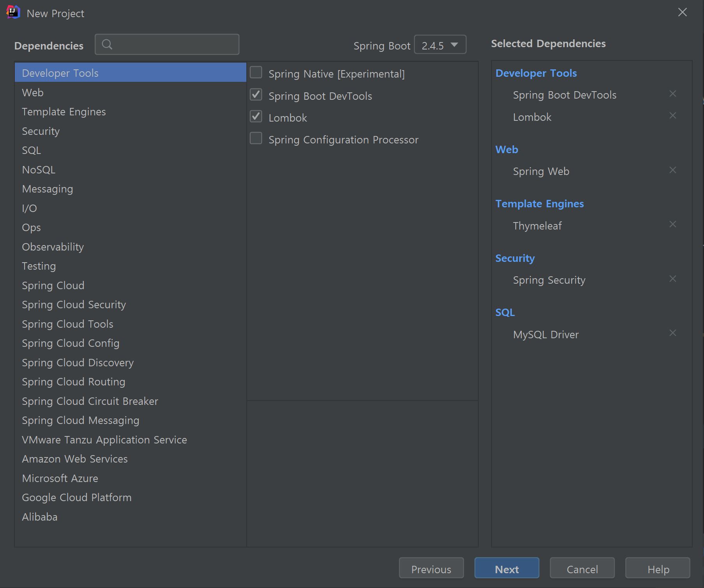Screen dimensions: 704x588
Task: Click Security heading in Selected Dependencies
Action: pos(515,258)
